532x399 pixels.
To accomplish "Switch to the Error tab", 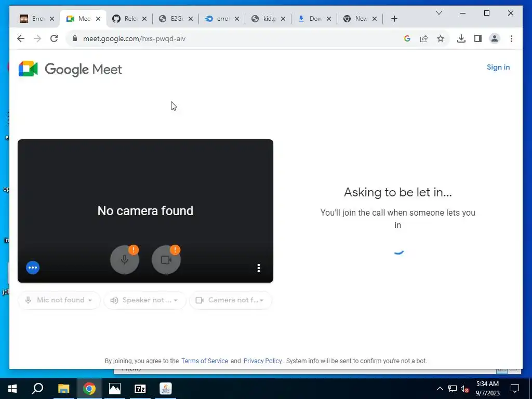I will pyautogui.click(x=32, y=19).
